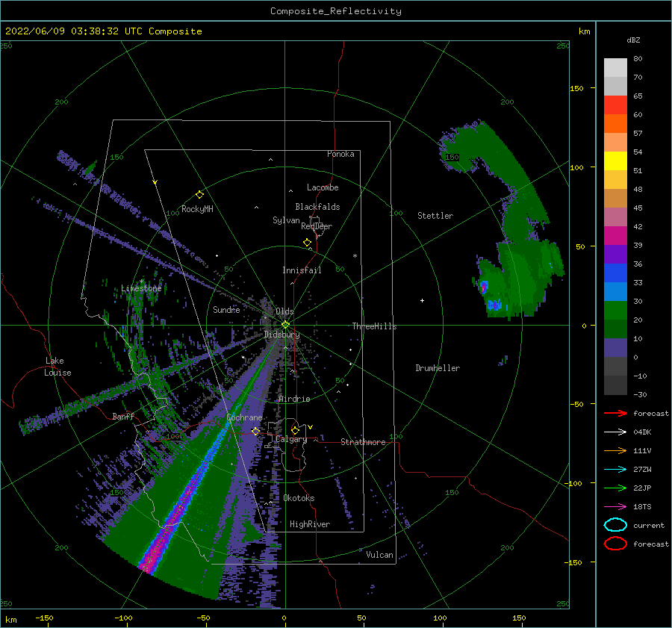Click the Banff town label
672x628 pixels.
[123, 416]
